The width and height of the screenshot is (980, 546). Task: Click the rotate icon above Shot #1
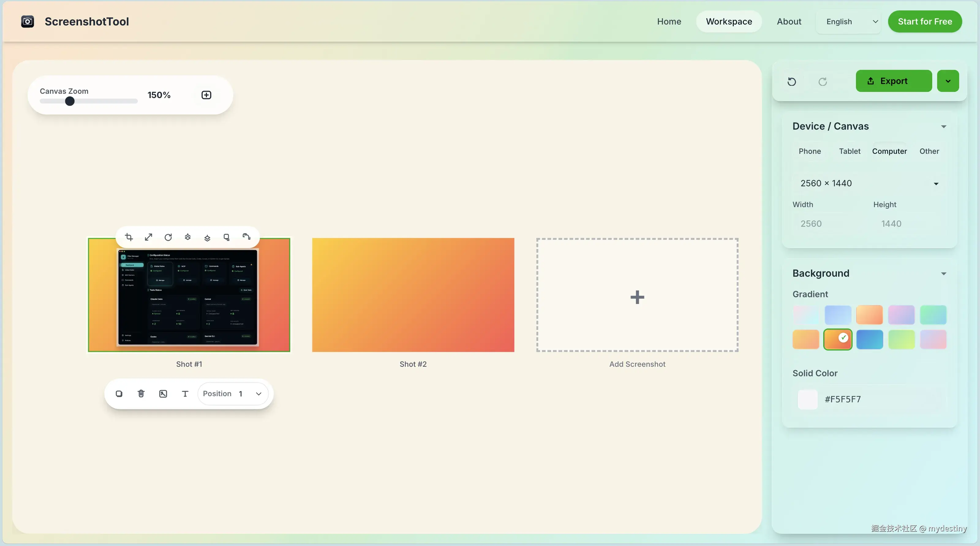(x=168, y=237)
